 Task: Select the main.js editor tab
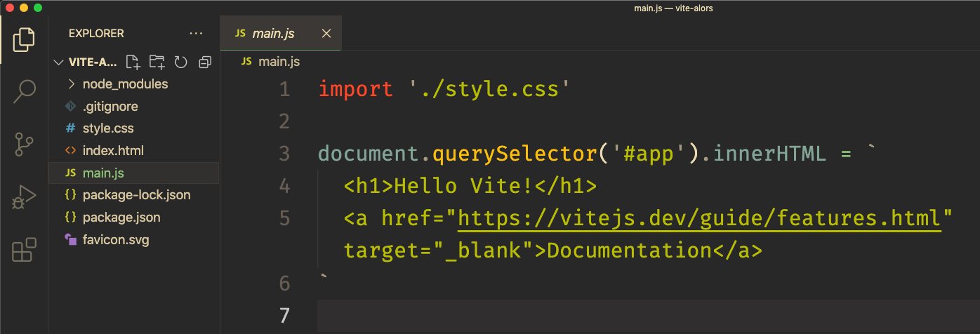coord(273,33)
